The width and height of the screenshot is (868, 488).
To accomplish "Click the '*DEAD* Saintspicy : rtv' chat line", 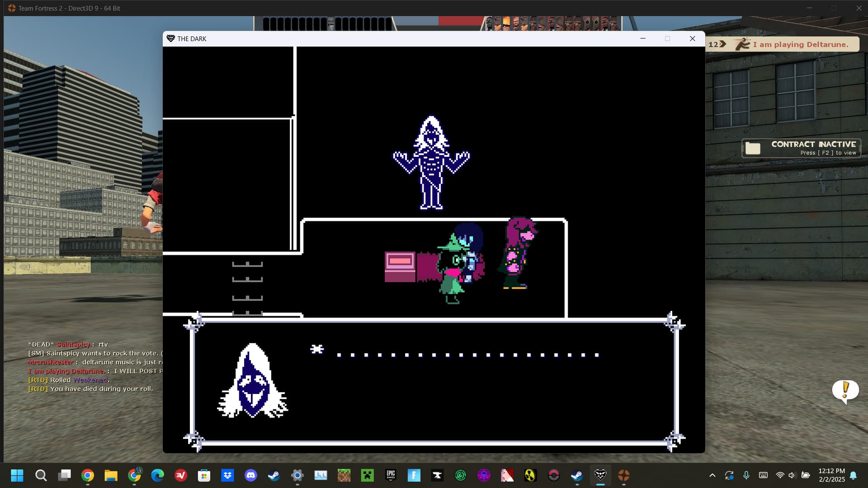I will pos(68,344).
